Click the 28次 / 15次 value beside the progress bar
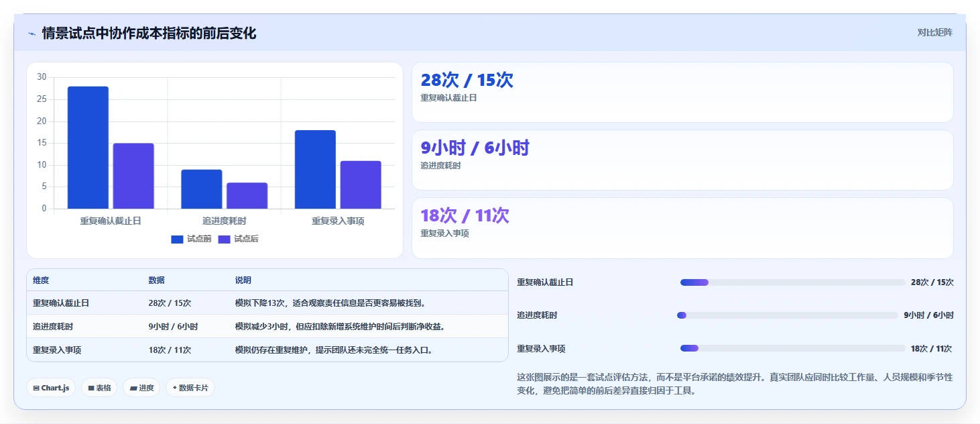The height and width of the screenshot is (424, 980). (932, 282)
